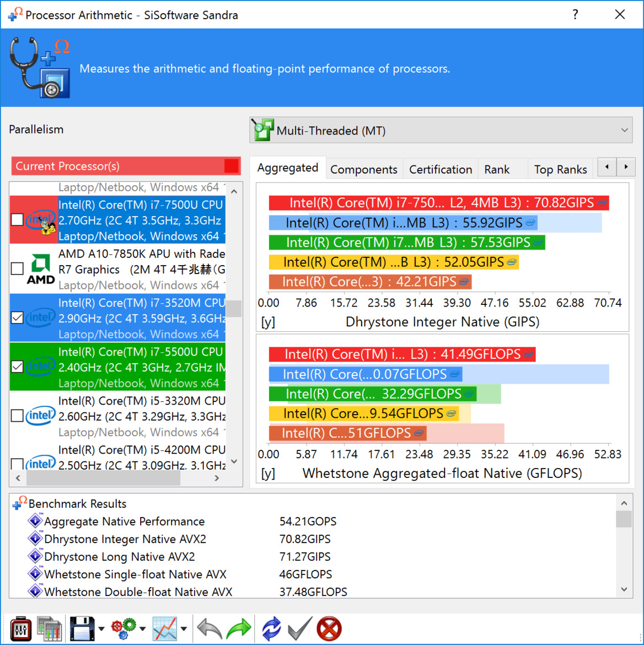Click the processor list horizontal scroll-right arrow

pyautogui.click(x=217, y=478)
